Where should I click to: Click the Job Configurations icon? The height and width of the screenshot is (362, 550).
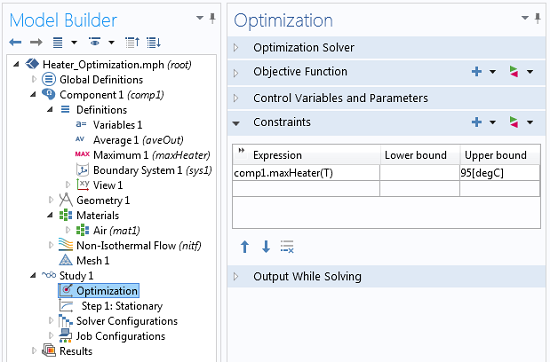(66, 336)
